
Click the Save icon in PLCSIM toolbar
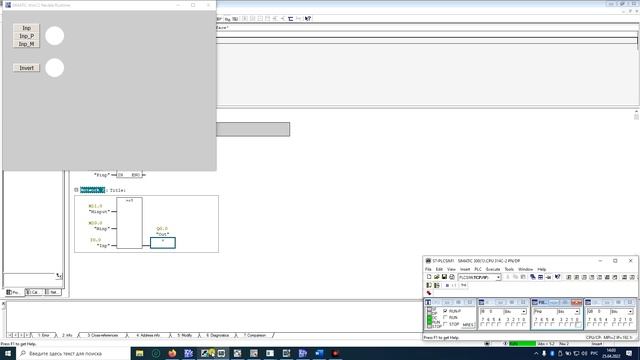pyautogui.click(x=444, y=277)
